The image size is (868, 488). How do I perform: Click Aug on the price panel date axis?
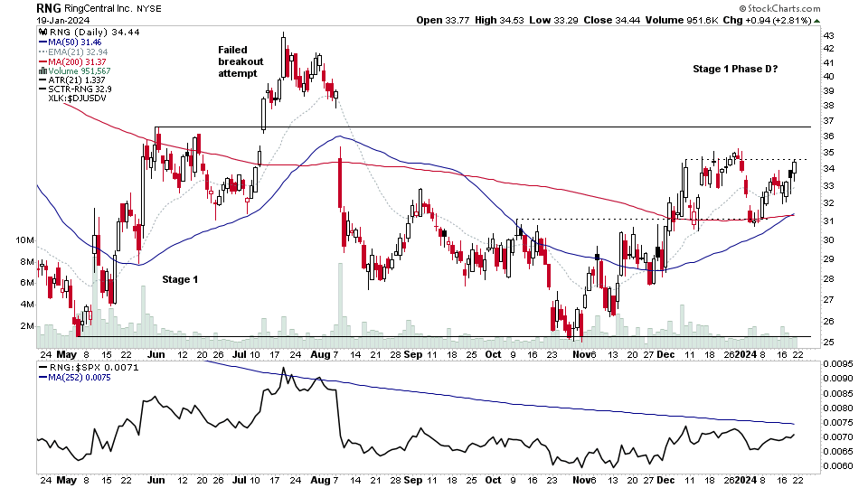320,354
